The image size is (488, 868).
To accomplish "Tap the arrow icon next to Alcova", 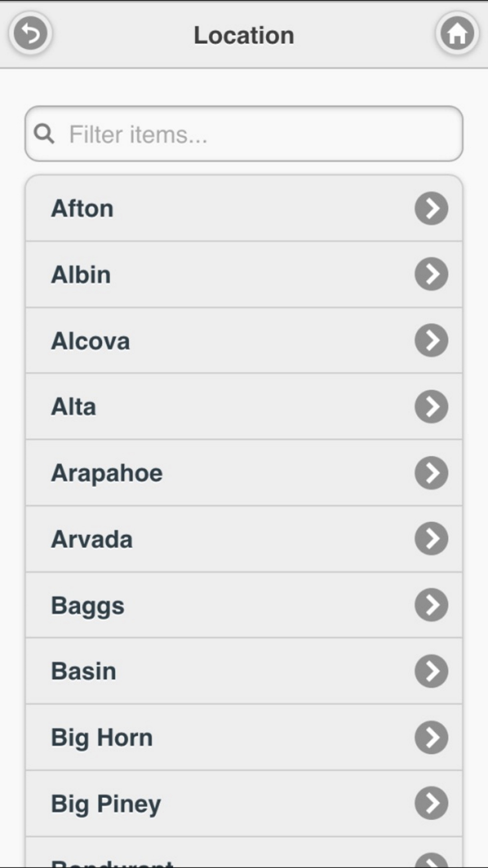I will (431, 340).
